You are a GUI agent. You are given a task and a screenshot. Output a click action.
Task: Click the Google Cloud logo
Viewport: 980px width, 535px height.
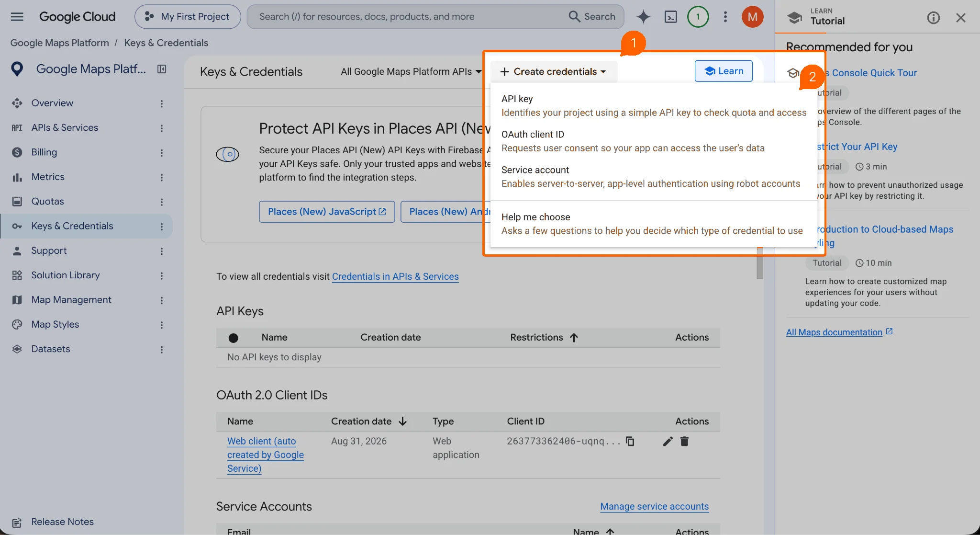click(x=78, y=17)
